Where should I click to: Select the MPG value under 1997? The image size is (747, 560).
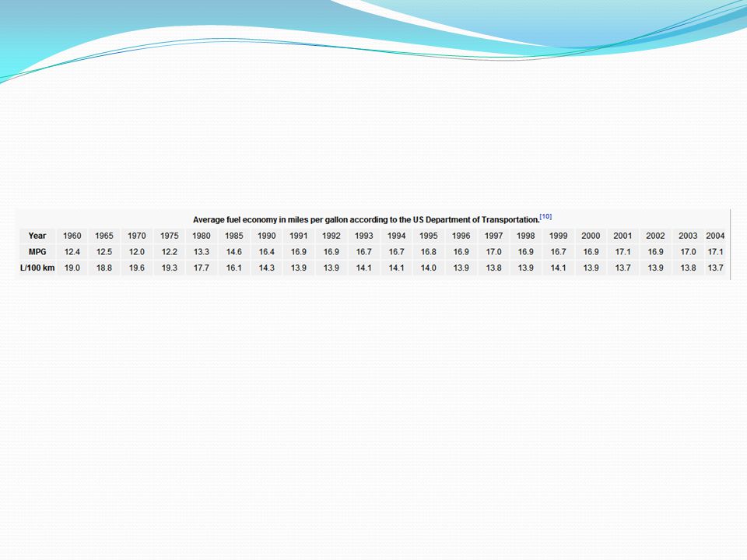point(493,252)
